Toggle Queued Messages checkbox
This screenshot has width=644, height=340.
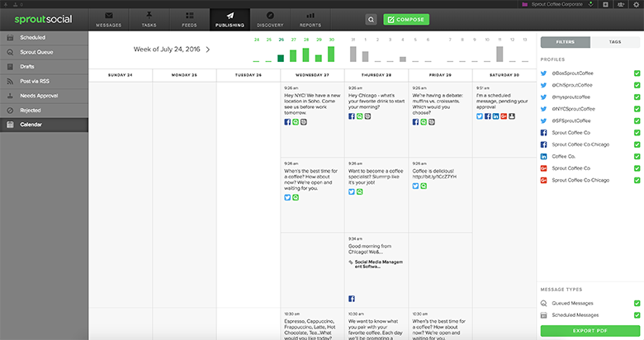(x=637, y=303)
